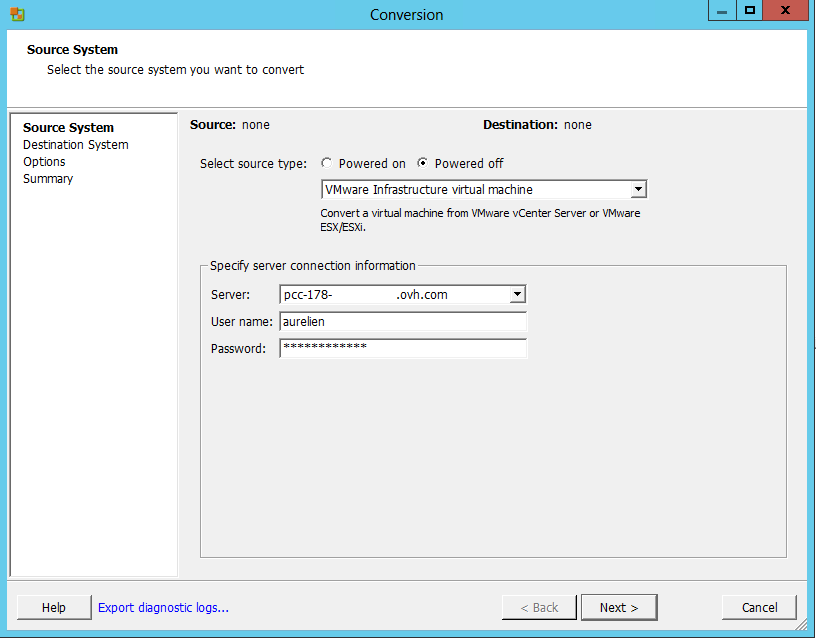Click into the Password field
Viewport: 816px width, 639px height.
pyautogui.click(x=402, y=348)
